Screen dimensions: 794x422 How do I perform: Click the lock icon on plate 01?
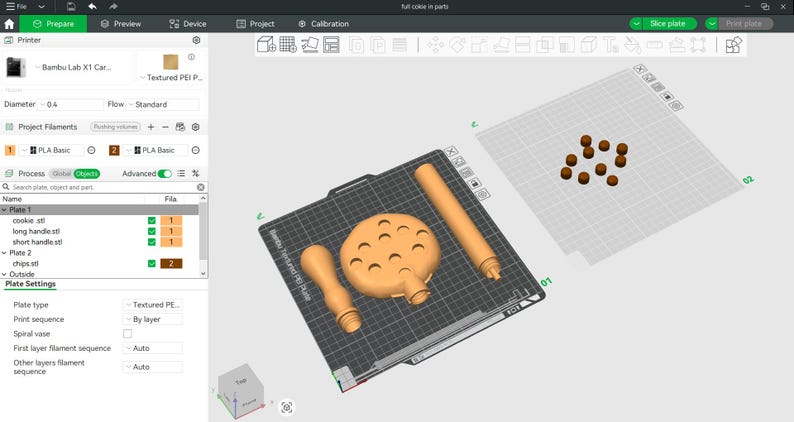click(474, 183)
